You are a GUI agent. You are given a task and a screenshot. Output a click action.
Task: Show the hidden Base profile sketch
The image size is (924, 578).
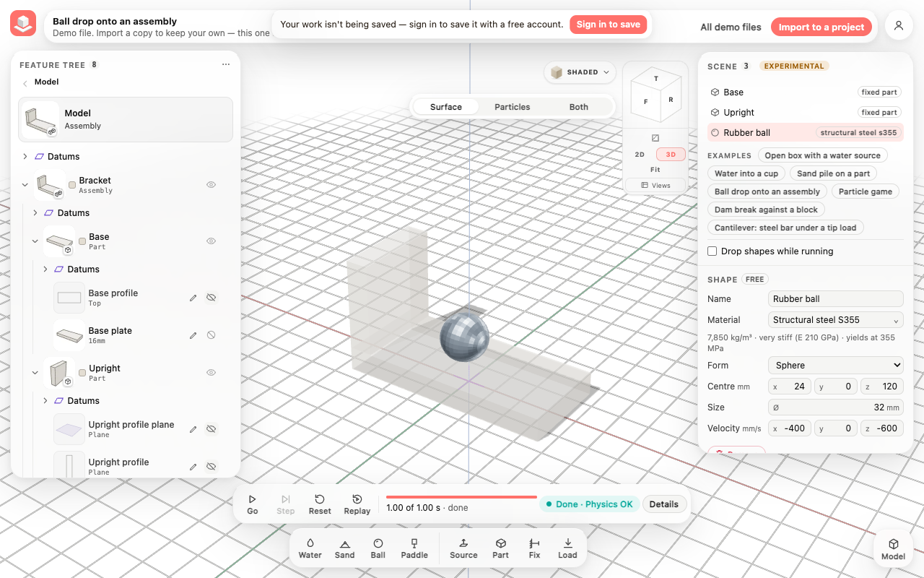tap(212, 298)
